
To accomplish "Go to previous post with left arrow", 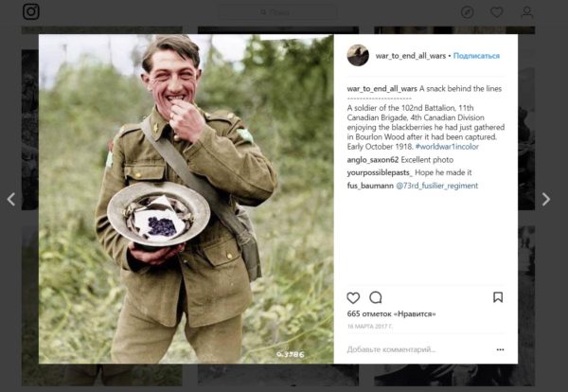I will [x=11, y=199].
